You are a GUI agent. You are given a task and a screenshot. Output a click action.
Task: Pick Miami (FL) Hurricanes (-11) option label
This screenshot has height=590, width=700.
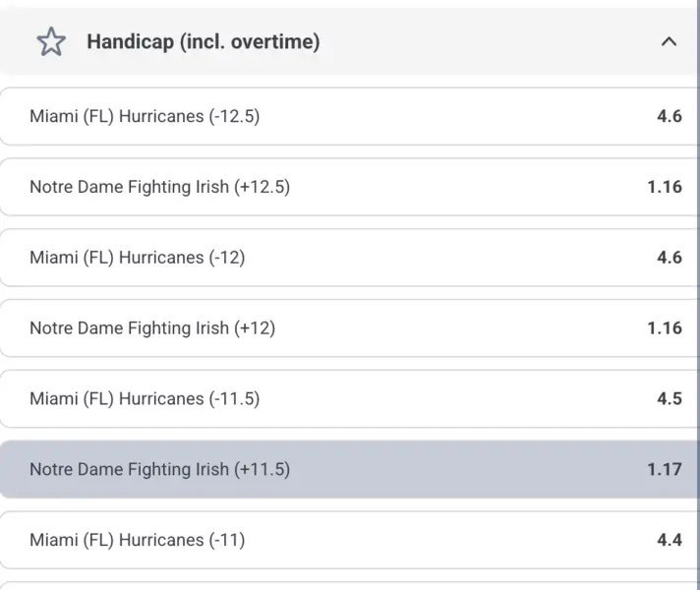(137, 541)
